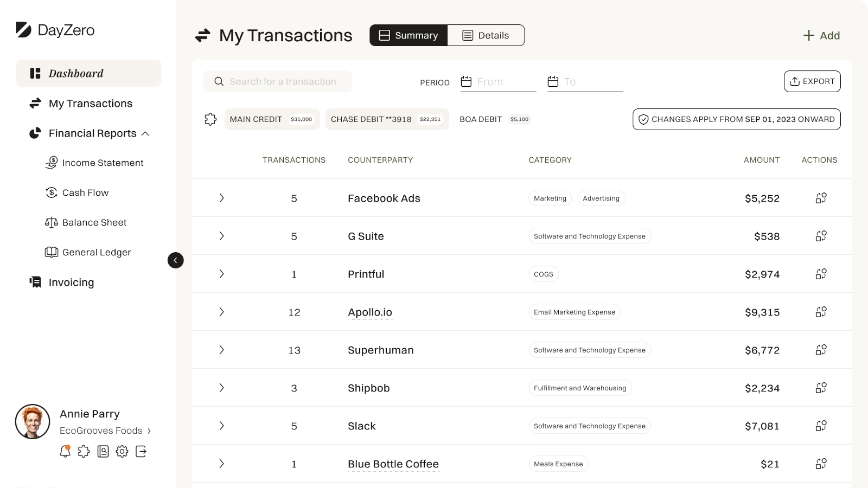
Task: Click the COGS category tag
Action: tap(544, 274)
